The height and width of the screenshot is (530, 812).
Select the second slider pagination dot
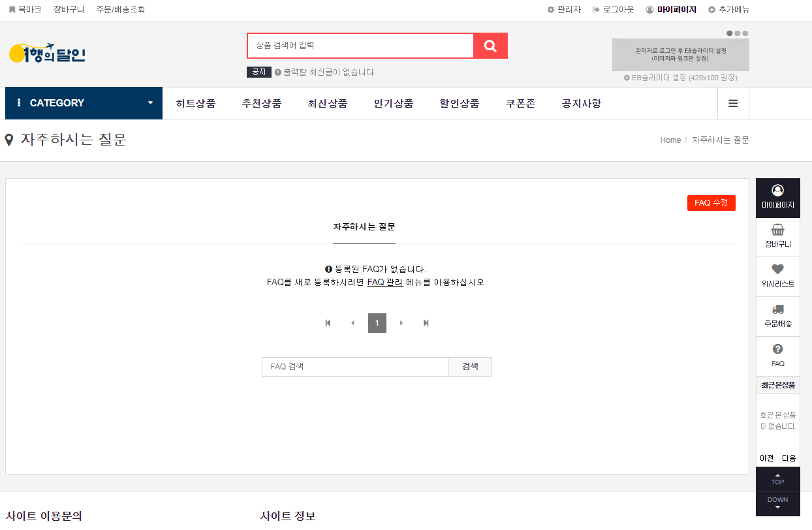coord(738,33)
